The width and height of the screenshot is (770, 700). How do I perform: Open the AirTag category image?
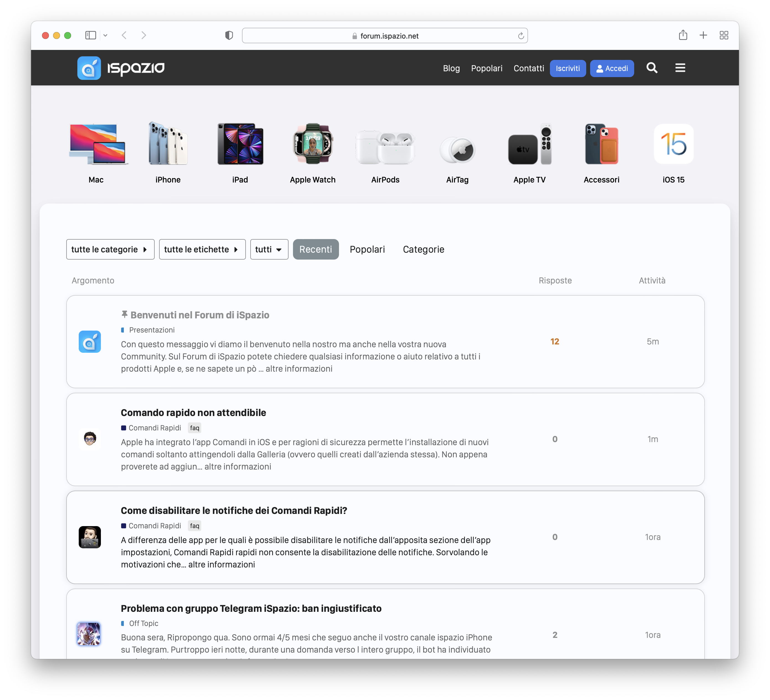pyautogui.click(x=457, y=150)
